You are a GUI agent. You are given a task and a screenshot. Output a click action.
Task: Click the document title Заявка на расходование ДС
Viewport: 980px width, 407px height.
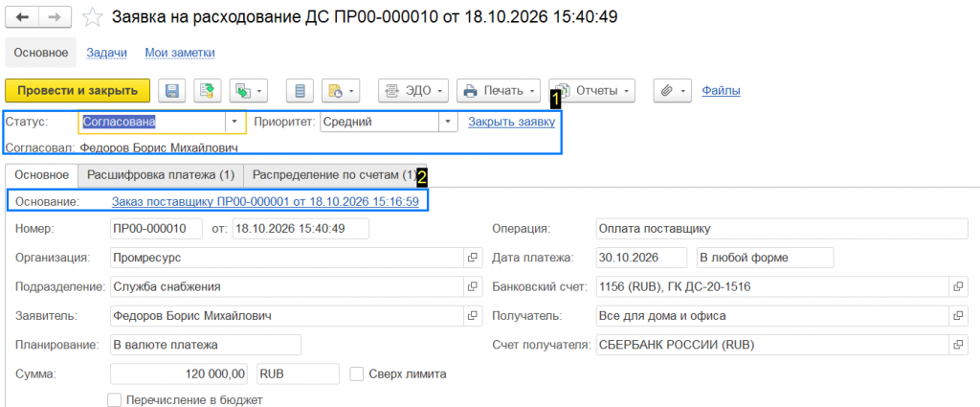coord(365,17)
